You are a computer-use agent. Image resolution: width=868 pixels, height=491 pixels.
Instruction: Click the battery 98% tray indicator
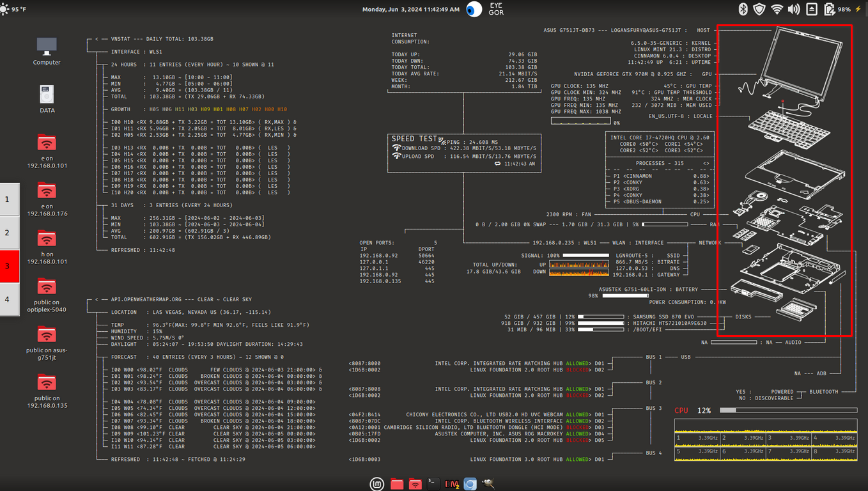(837, 9)
